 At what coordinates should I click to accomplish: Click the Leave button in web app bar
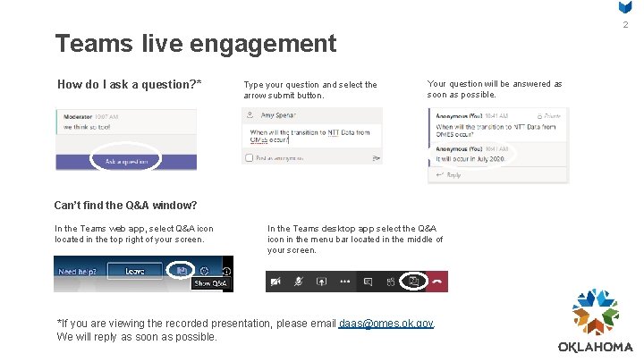[x=135, y=272]
